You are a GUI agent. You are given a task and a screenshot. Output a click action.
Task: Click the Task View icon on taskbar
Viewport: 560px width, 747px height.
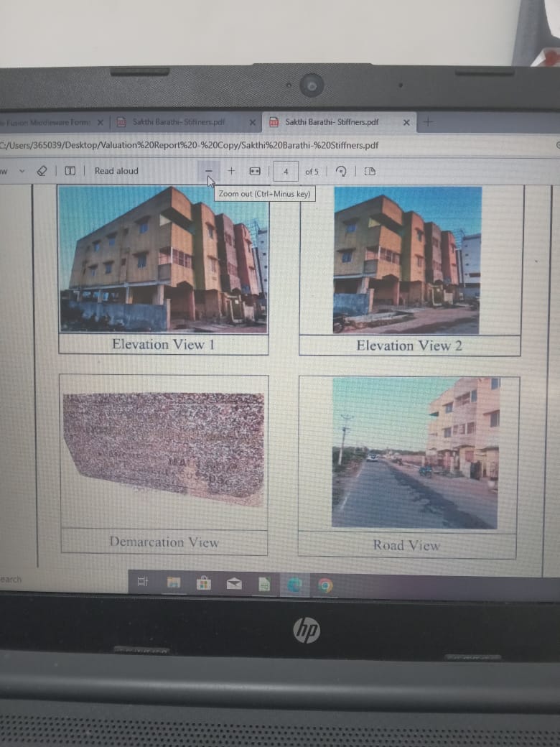click(142, 583)
